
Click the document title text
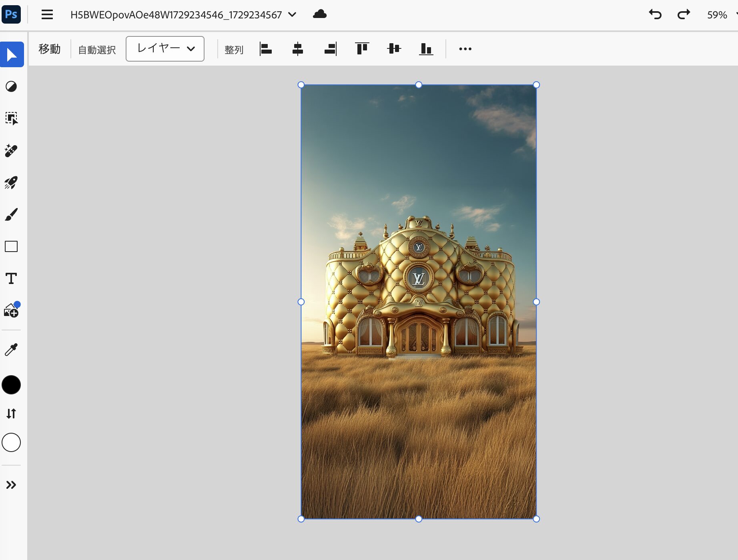(176, 15)
